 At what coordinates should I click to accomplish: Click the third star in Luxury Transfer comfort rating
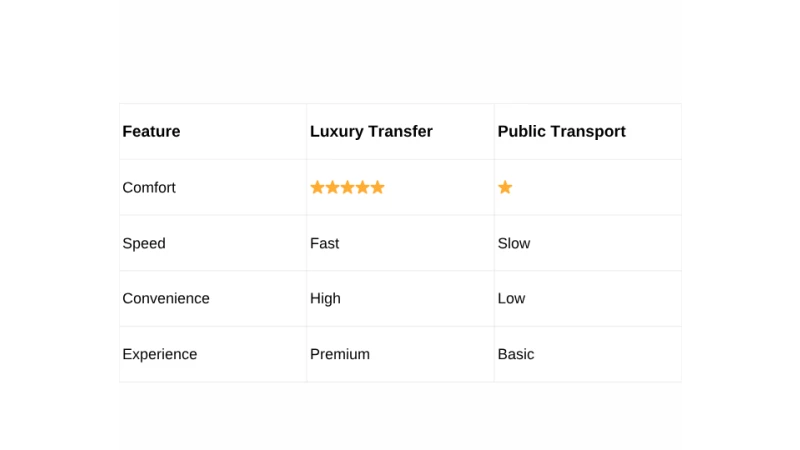pyautogui.click(x=347, y=187)
